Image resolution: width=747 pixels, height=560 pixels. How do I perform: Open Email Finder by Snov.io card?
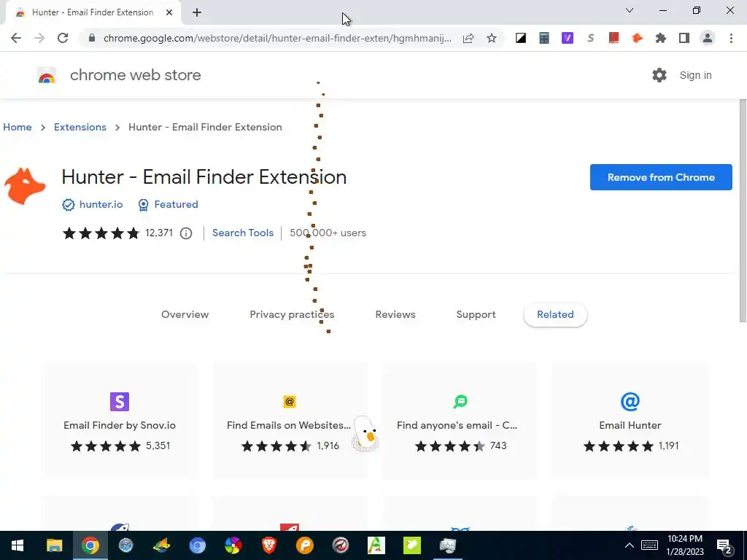click(x=120, y=420)
